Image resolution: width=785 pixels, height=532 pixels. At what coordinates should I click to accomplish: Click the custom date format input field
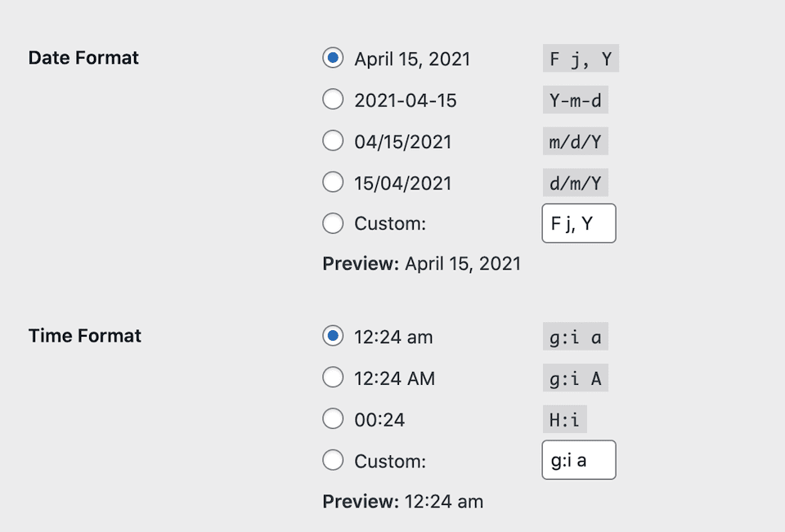click(578, 222)
